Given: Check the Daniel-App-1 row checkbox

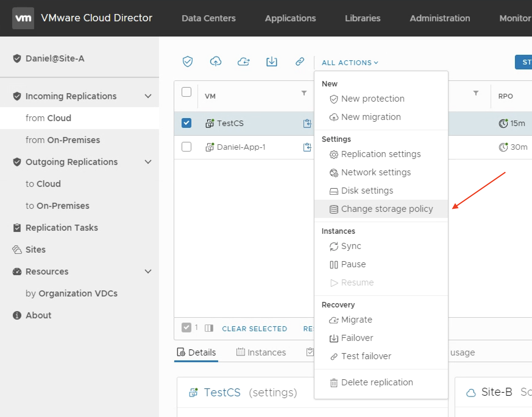Looking at the screenshot, I should 186,147.
